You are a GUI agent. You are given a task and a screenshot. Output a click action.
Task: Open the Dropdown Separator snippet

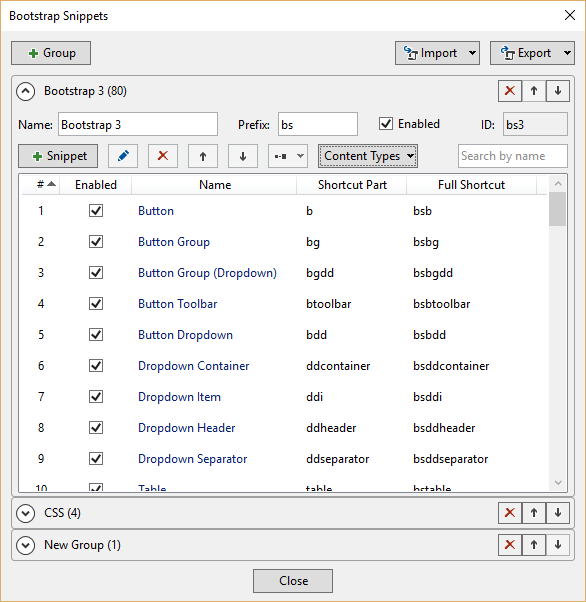click(193, 459)
